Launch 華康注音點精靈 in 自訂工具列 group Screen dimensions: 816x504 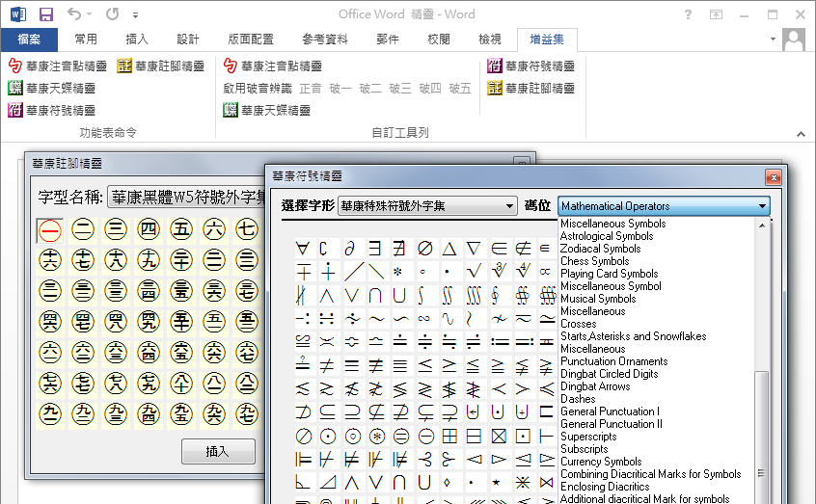[x=272, y=66]
